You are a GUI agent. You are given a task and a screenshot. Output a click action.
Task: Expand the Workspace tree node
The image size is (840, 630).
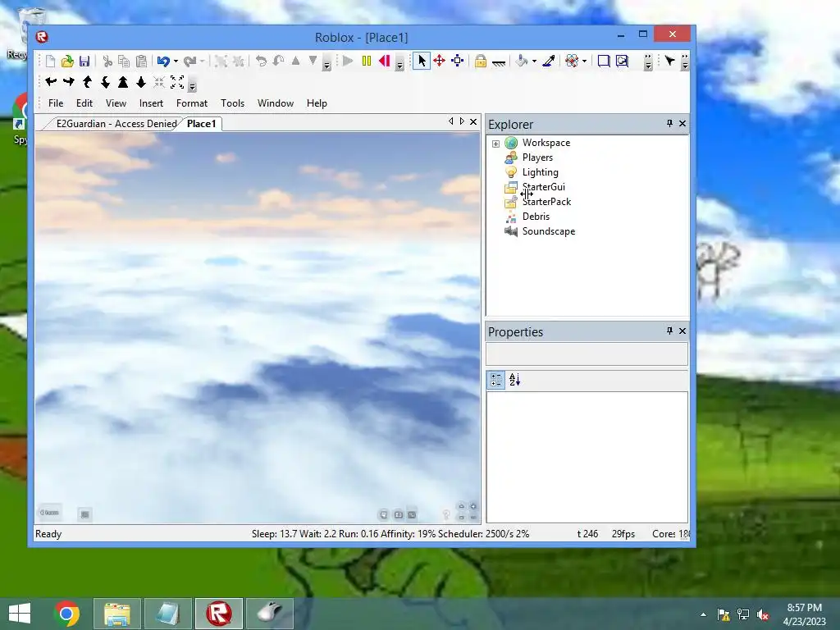[495, 144]
